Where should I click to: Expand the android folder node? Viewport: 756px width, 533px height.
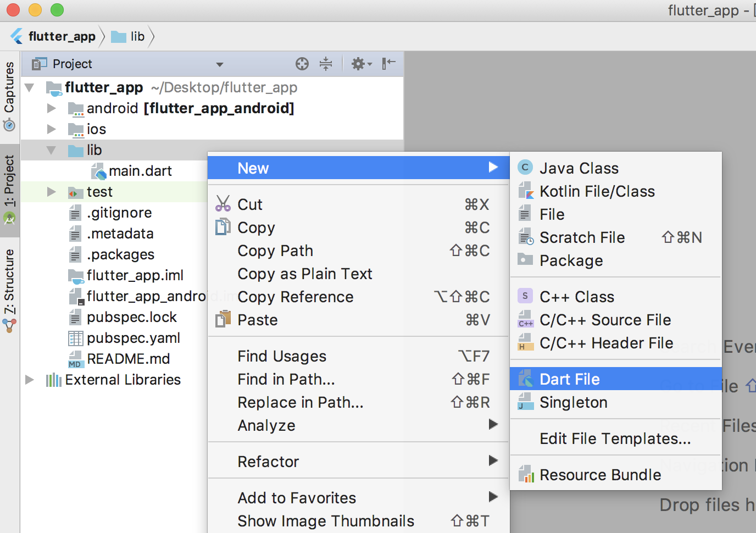coord(51,108)
